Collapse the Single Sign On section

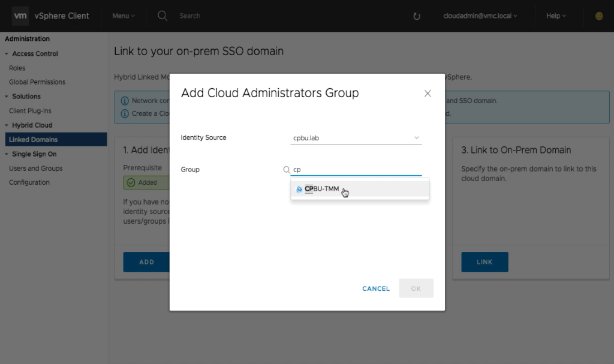[x=7, y=155]
